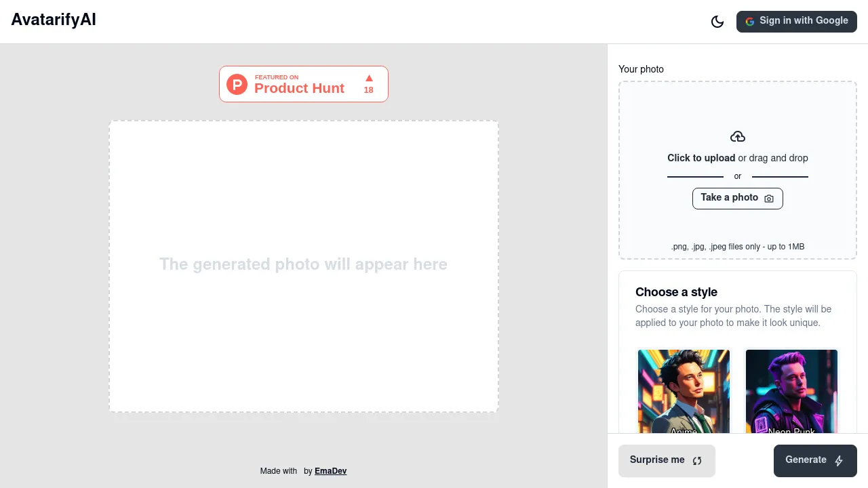The width and height of the screenshot is (868, 488).
Task: Click the file types hint in upload dropzone
Action: tap(737, 247)
